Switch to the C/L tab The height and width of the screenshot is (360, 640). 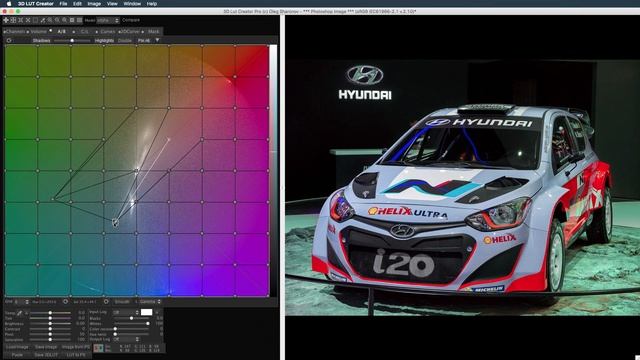(x=84, y=31)
